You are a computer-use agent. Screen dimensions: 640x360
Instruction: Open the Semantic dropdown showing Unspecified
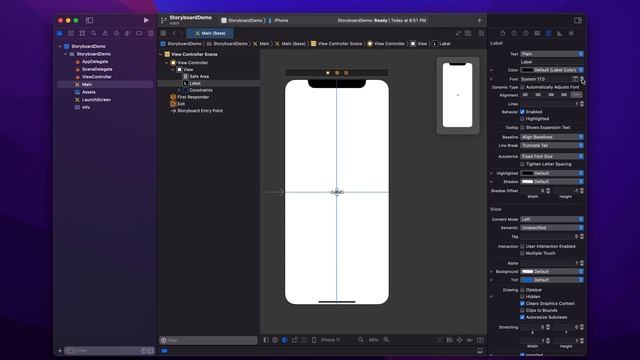[551, 228]
